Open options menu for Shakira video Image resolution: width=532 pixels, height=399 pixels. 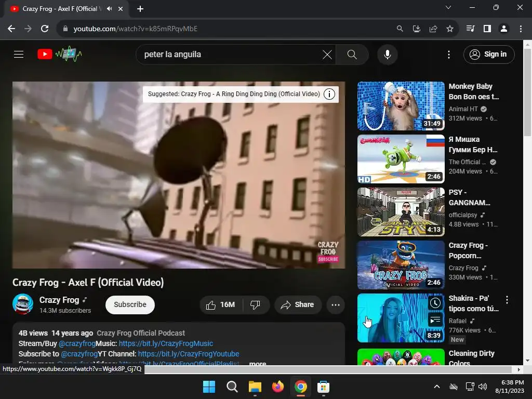pos(507,300)
